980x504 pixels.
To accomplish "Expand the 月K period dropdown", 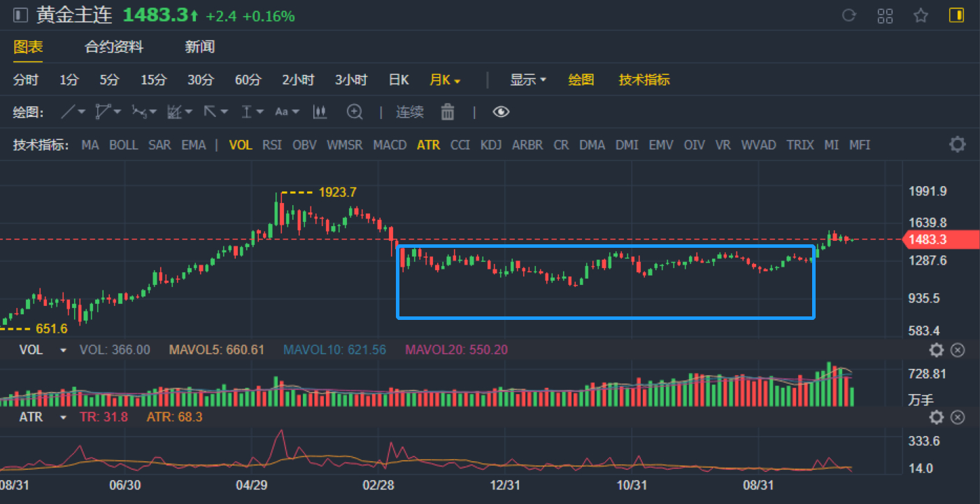I will coord(445,80).
